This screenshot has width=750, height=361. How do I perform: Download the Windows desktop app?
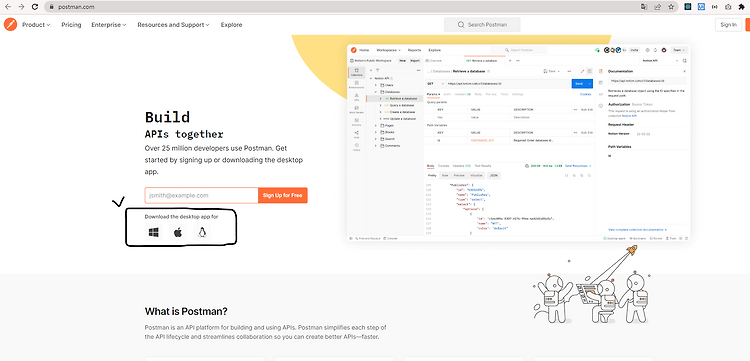pyautogui.click(x=154, y=232)
